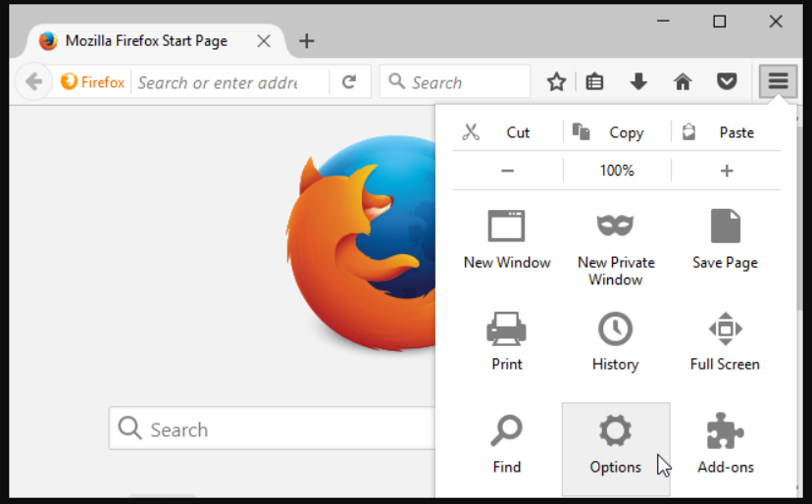
Task: Enter Full Screen mode
Action: [x=725, y=342]
